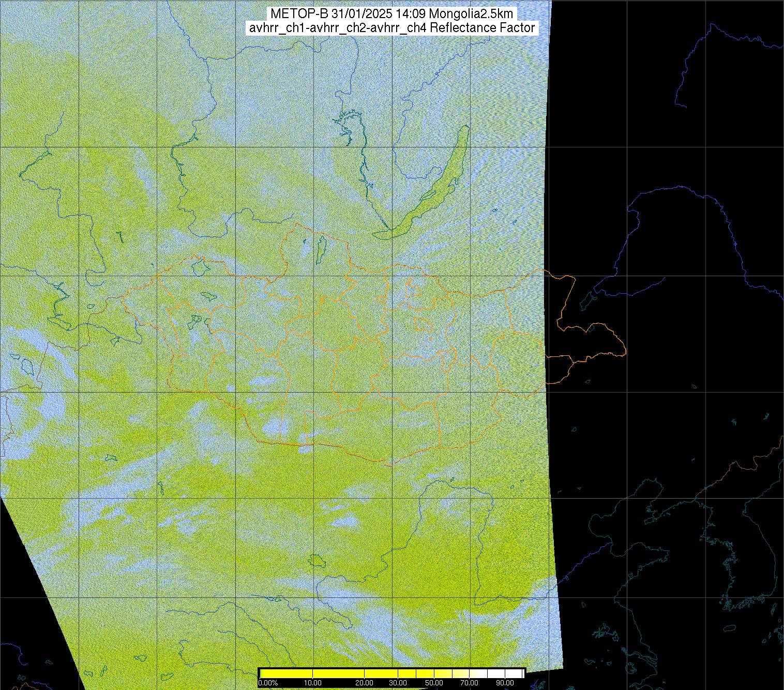The image size is (784, 690).
Task: Click the 20.00 colorbar label
Action: (x=365, y=683)
